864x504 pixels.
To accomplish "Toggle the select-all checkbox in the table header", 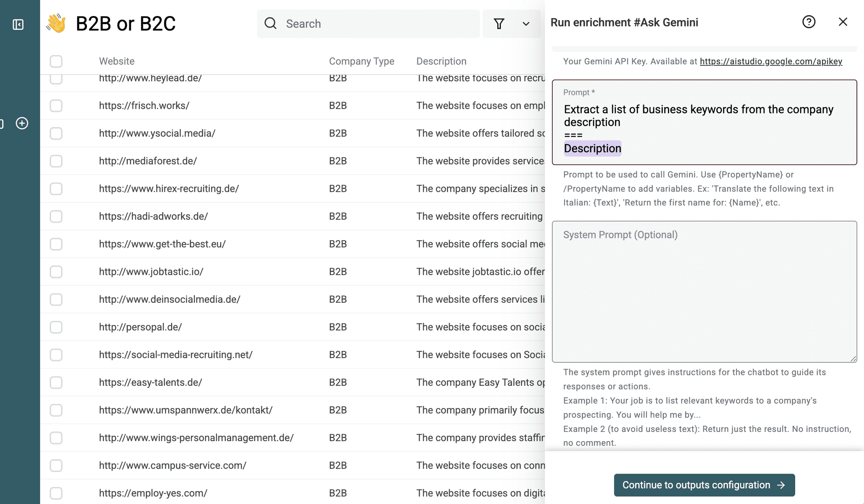I will coord(56,61).
